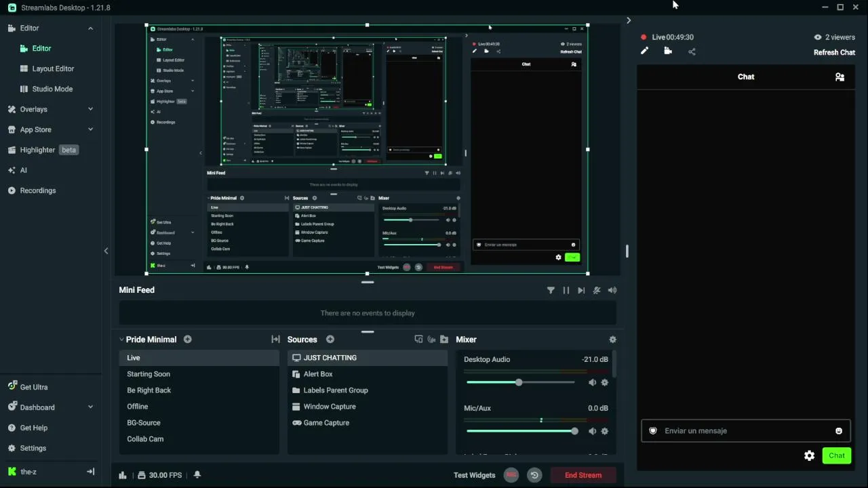868x488 pixels.
Task: Click the notifications bell in status bar
Action: coord(197,475)
